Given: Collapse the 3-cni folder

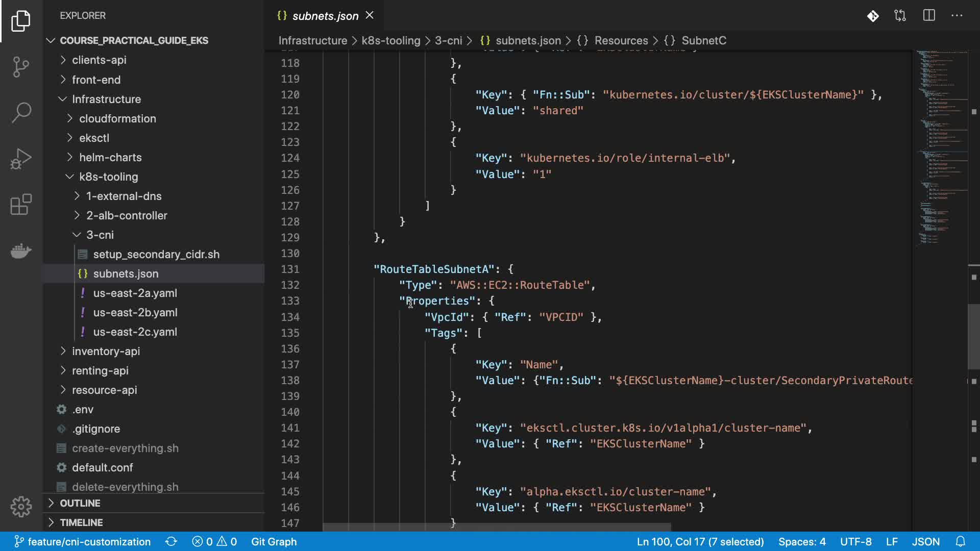Looking at the screenshot, I should (100, 235).
